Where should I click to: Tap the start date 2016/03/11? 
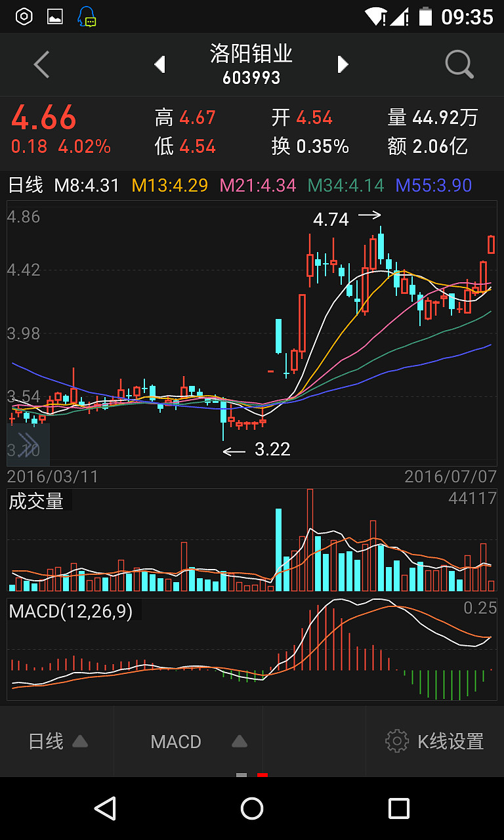52,476
